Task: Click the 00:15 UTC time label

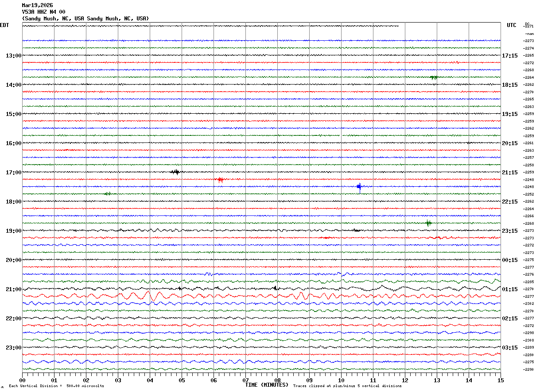Action: (510, 260)
